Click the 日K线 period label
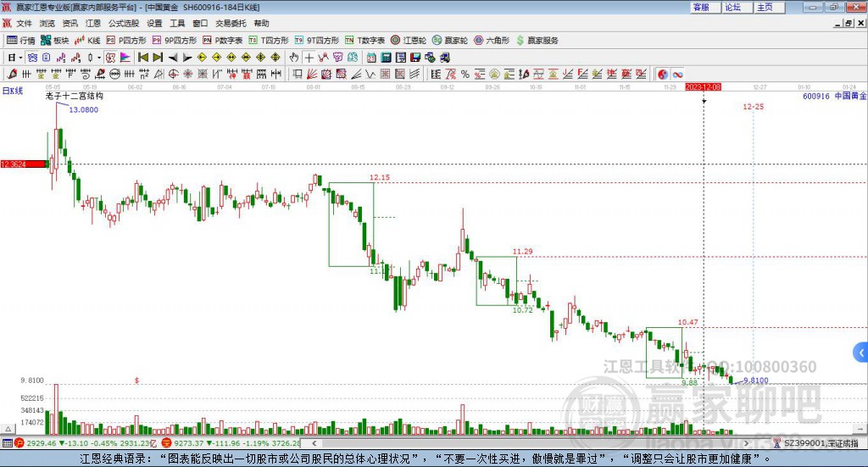The image size is (868, 467). pos(13,91)
